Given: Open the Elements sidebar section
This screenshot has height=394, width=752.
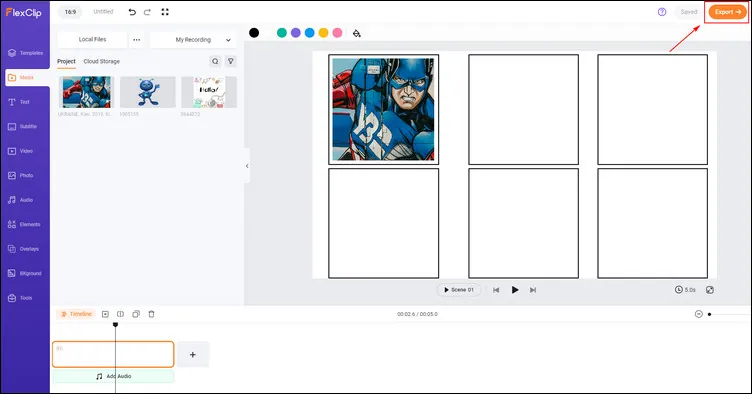Looking at the screenshot, I should [x=24, y=224].
